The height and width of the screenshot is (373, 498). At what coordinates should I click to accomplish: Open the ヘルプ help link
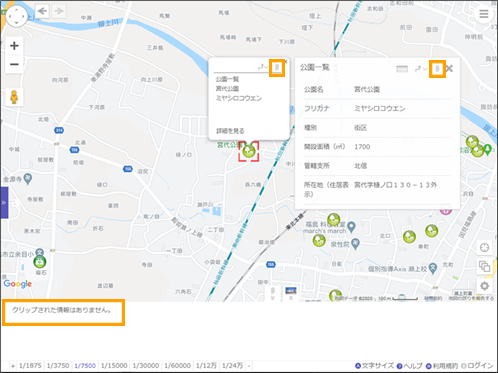(x=410, y=366)
